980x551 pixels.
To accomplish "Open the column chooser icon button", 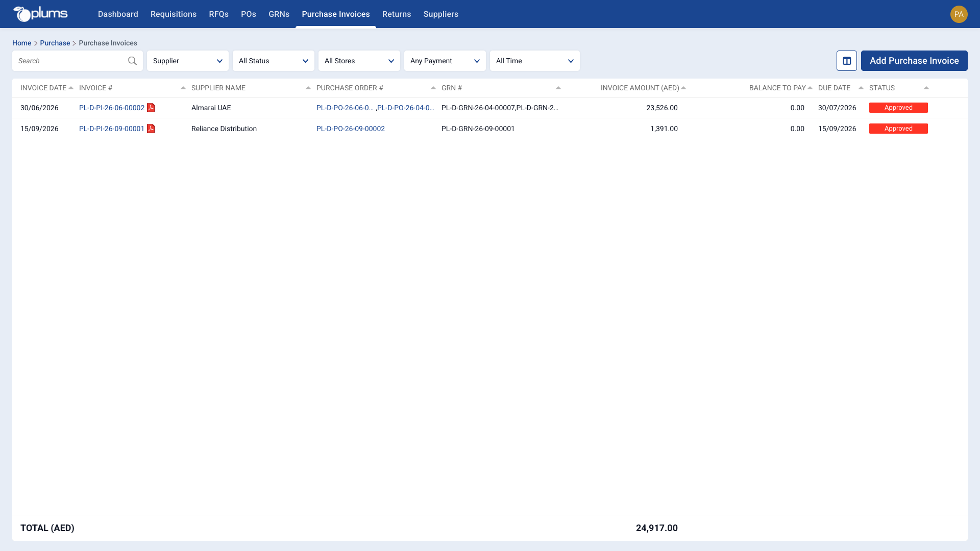I will point(846,61).
